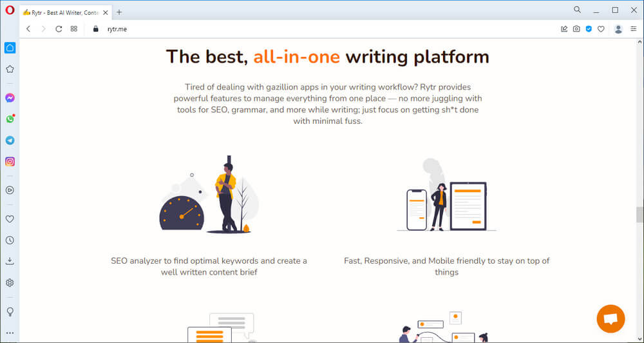This screenshot has height=343, width=644.
Task: Open Settings gear in sidebar
Action: tap(10, 282)
